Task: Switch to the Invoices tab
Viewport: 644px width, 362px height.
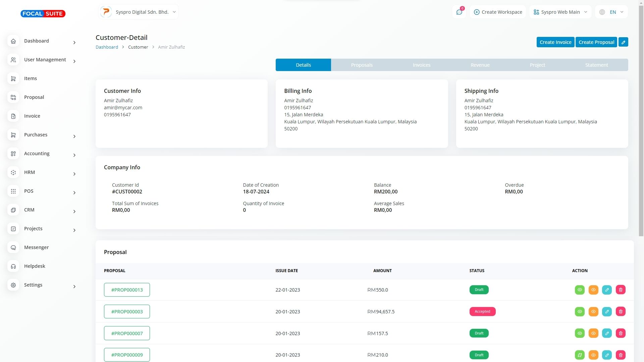Action: [421, 65]
